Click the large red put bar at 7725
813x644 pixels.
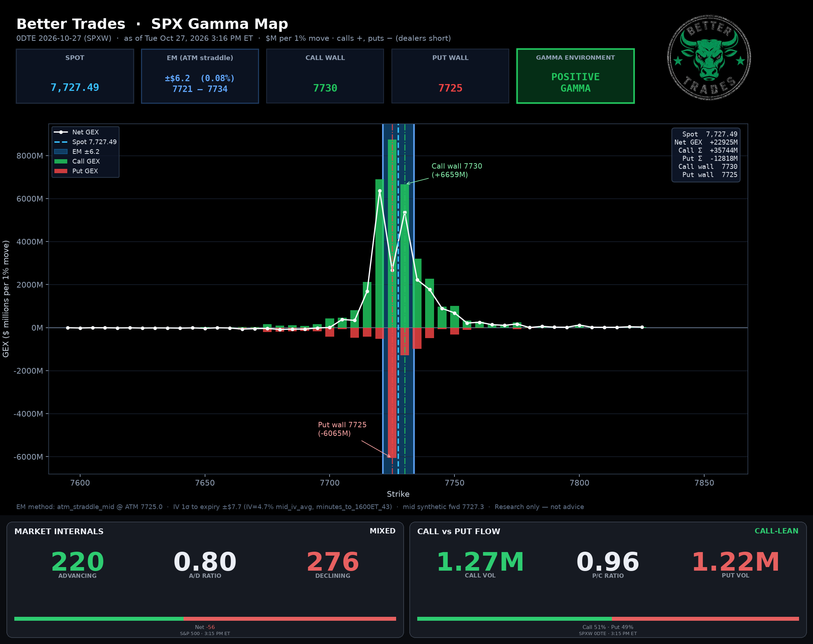coord(392,393)
